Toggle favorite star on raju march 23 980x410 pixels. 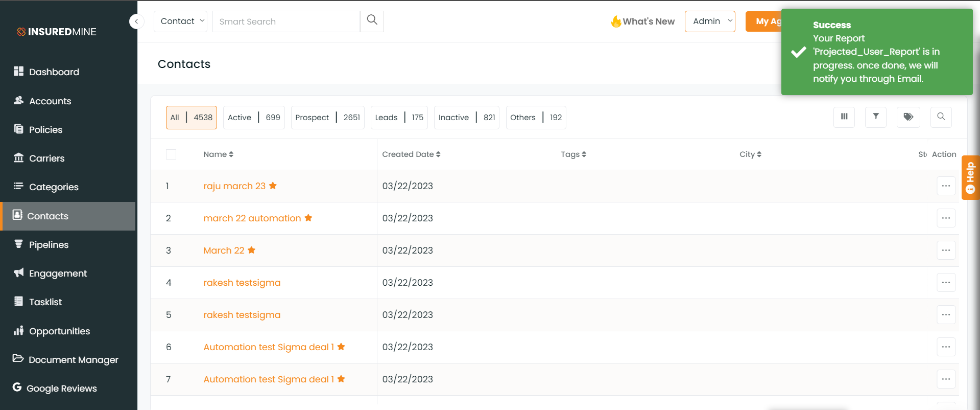tap(273, 186)
